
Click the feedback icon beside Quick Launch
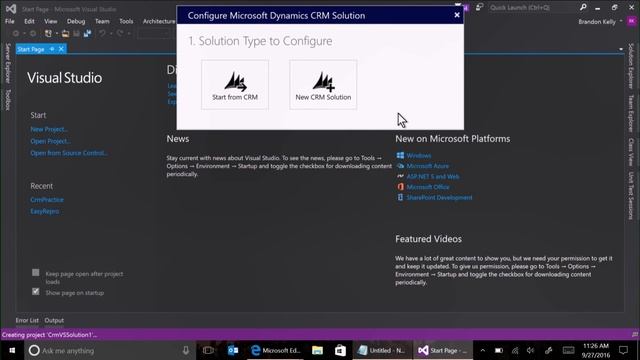tap(479, 7)
